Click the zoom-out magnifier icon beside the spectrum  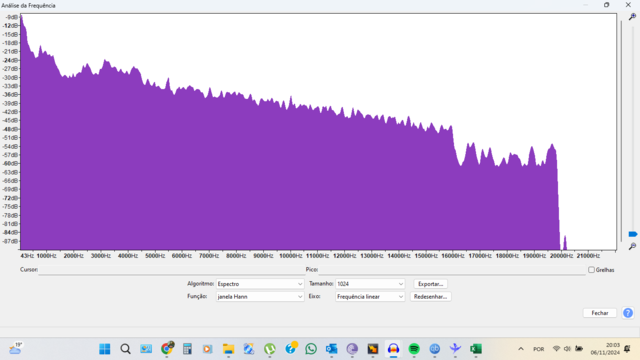click(632, 246)
